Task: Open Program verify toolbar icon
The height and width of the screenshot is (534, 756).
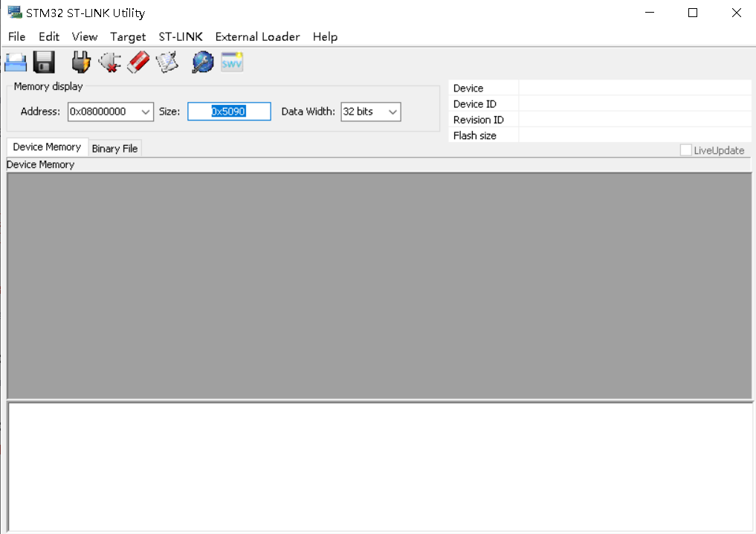Action: point(167,62)
